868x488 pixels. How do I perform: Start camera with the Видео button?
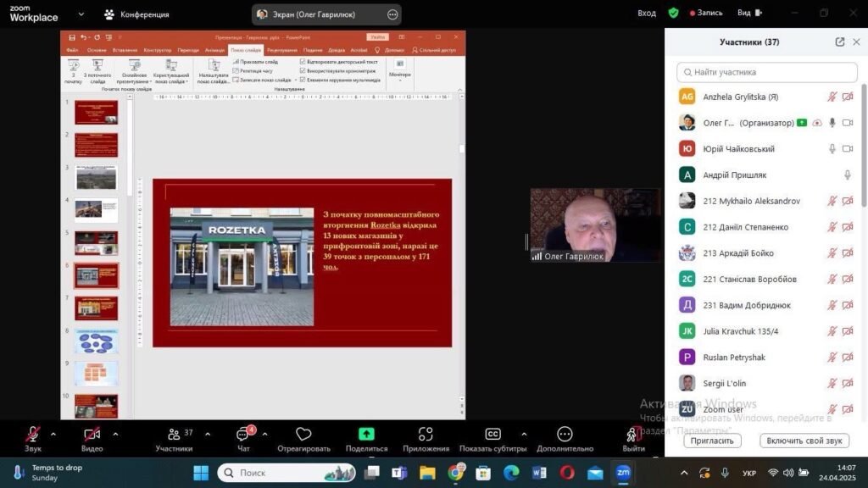(92, 435)
